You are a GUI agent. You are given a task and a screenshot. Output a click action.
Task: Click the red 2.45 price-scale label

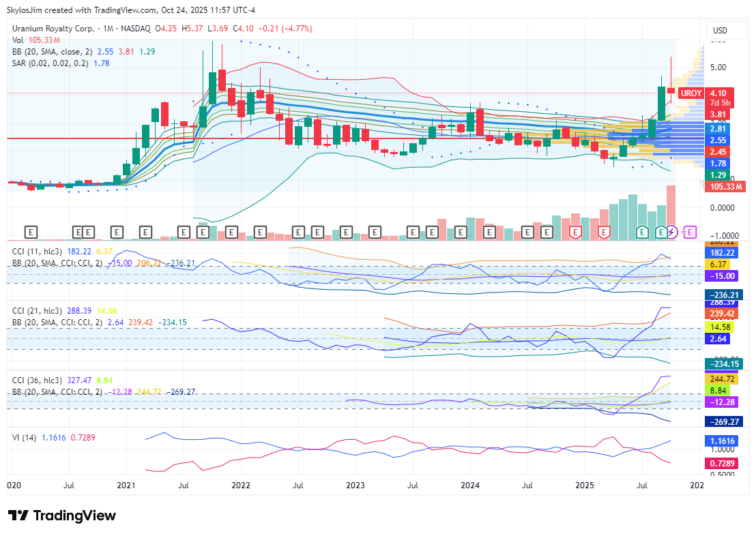point(717,152)
